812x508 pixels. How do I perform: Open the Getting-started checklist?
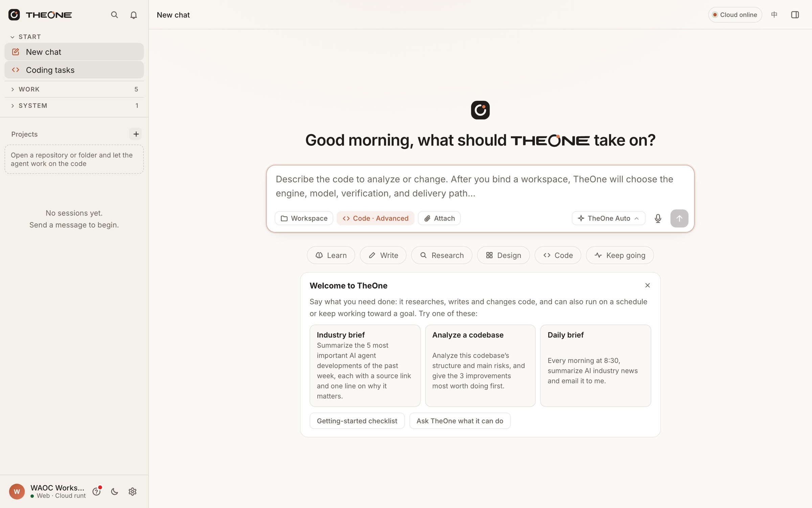pyautogui.click(x=357, y=421)
